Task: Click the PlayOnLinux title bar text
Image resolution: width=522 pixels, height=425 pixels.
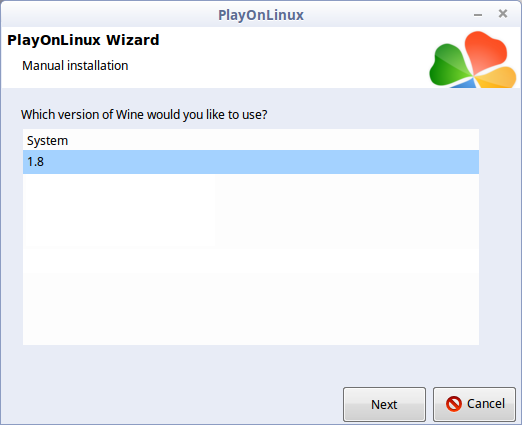Action: [261, 15]
